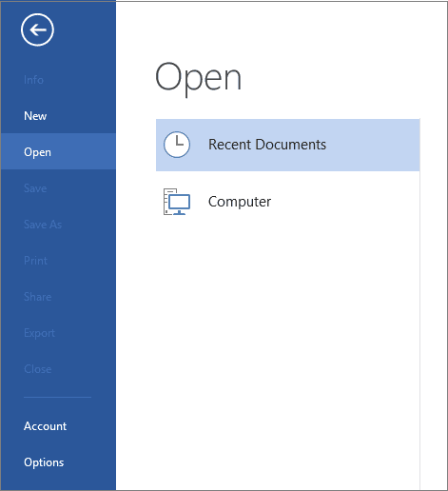This screenshot has height=491, width=448.
Task: Choose the Computer location label
Action: [240, 202]
